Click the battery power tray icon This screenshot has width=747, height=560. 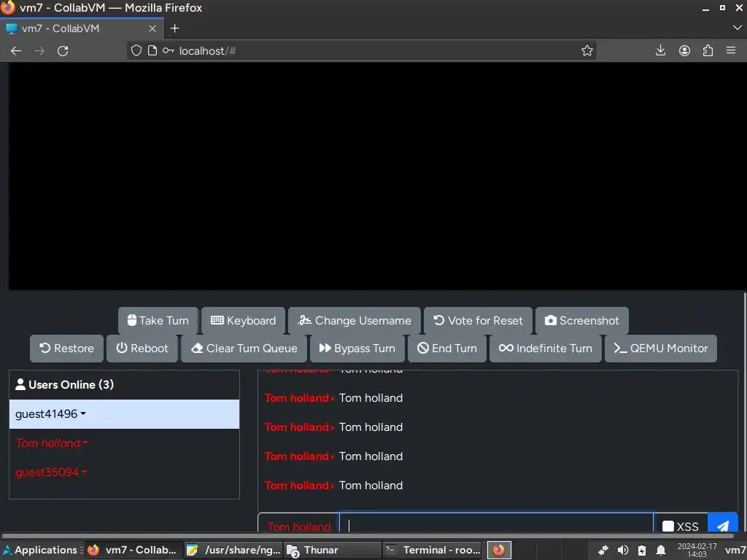coord(642,551)
